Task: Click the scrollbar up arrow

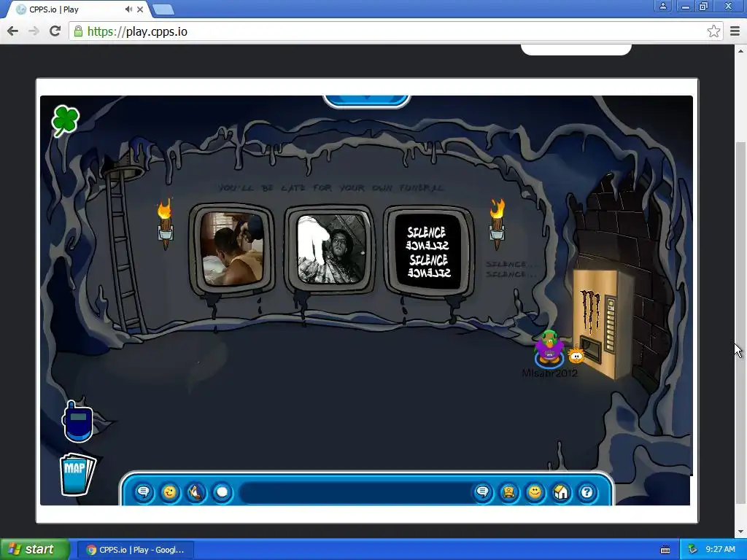Action: coord(740,50)
